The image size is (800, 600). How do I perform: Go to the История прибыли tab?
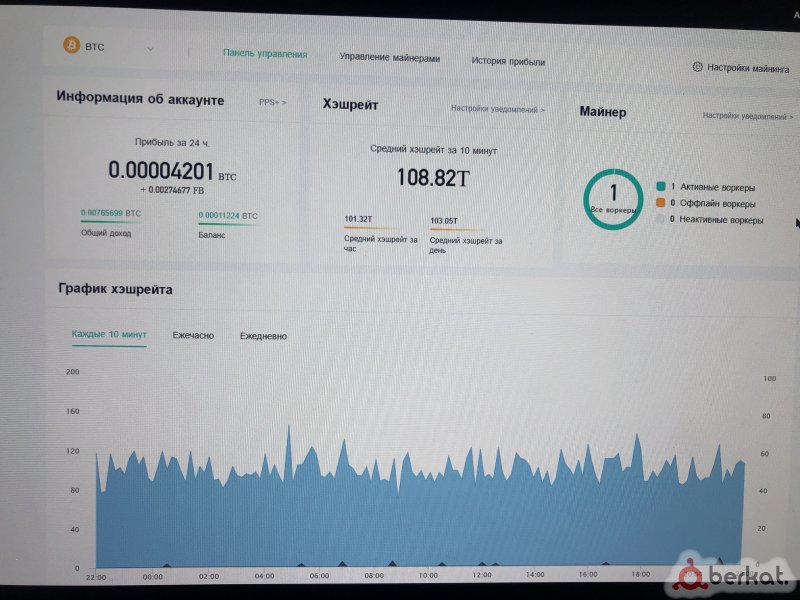pyautogui.click(x=508, y=61)
